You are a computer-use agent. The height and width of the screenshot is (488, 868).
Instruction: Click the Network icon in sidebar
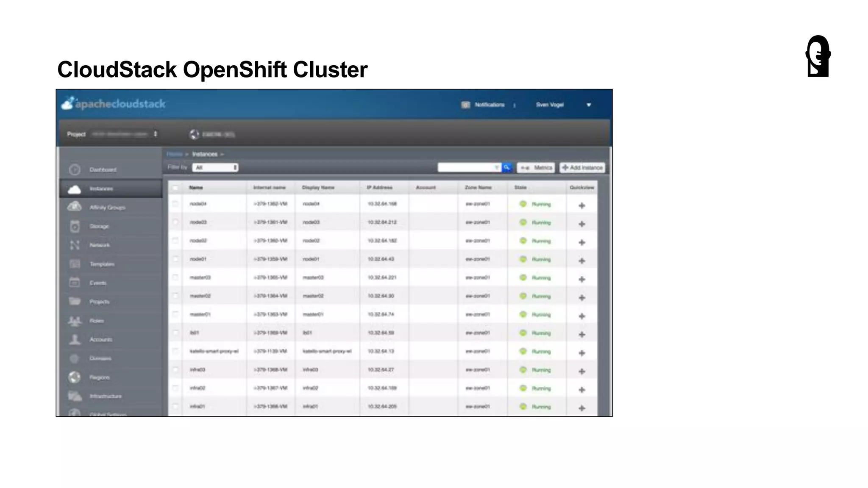pos(75,245)
